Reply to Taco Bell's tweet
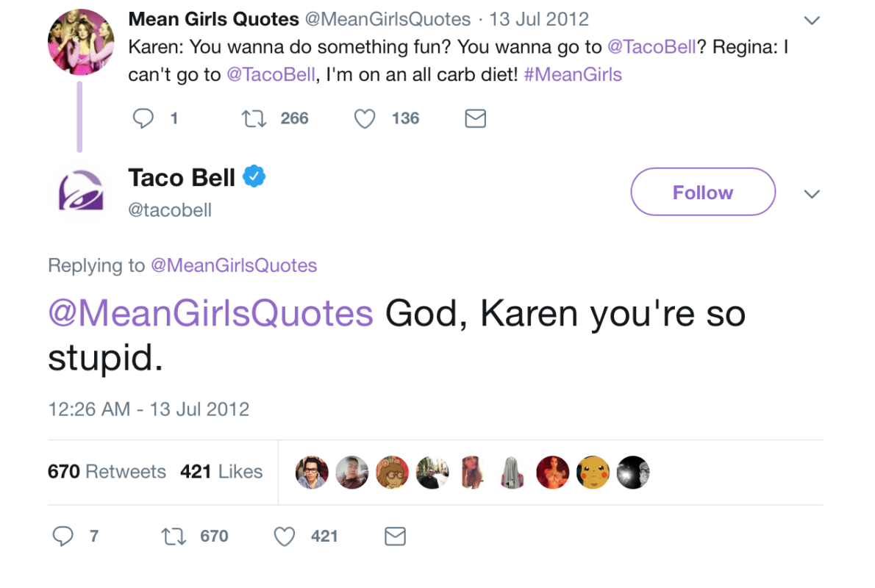Screen dimensions: 875x588 63,537
